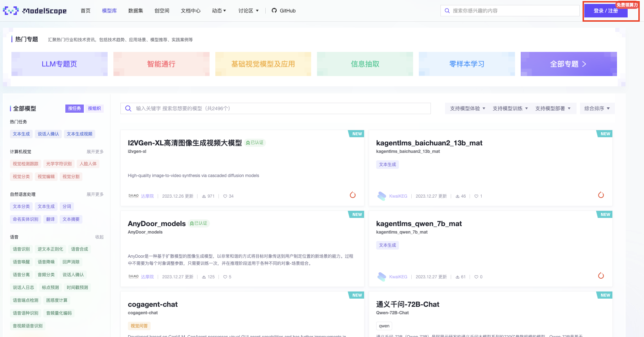Select the 命名实体识别 tag
This screenshot has width=644, height=337.
26,219
